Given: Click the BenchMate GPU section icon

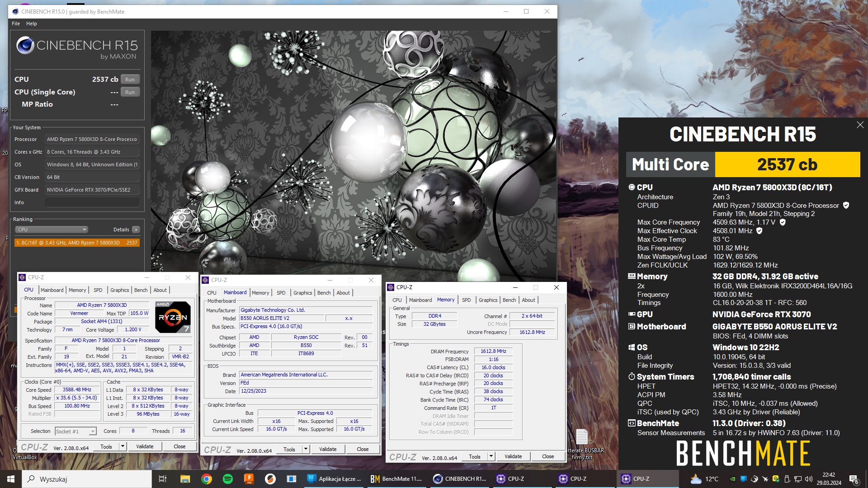Looking at the screenshot, I should click(632, 314).
